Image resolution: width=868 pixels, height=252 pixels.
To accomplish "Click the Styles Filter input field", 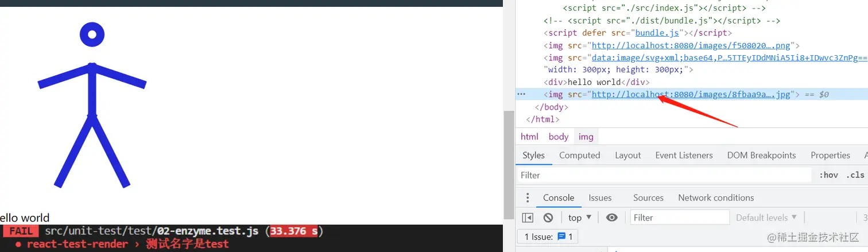I will tap(665, 175).
